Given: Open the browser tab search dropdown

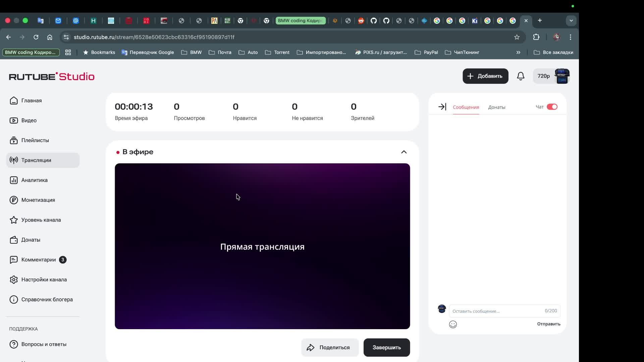Looking at the screenshot, I should 571,20.
